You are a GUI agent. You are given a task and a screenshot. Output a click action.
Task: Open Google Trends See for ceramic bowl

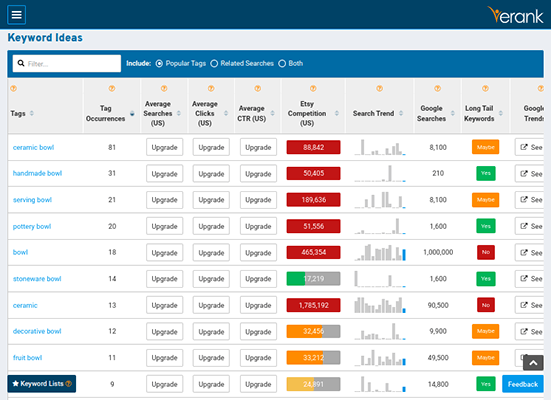[x=531, y=147]
